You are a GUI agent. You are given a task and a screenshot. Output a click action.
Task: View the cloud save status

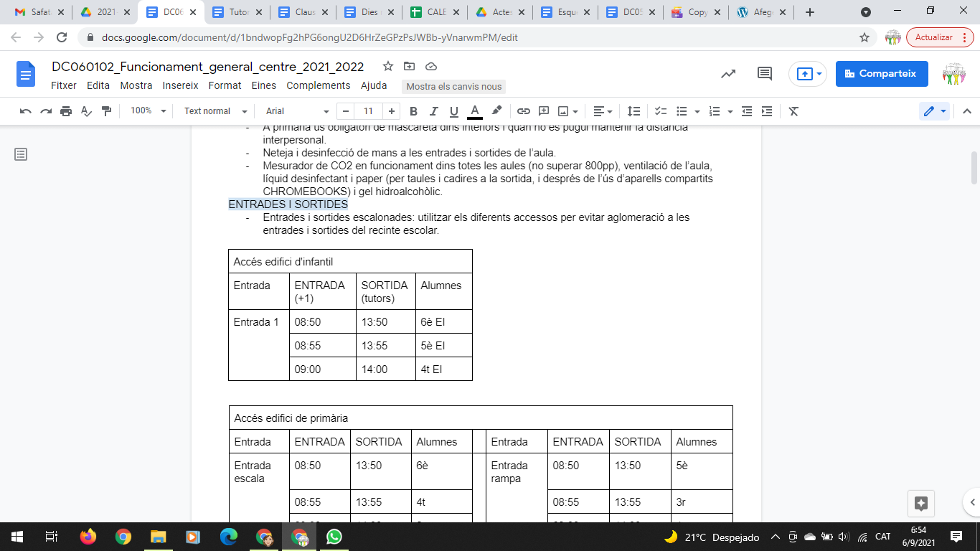click(x=431, y=67)
